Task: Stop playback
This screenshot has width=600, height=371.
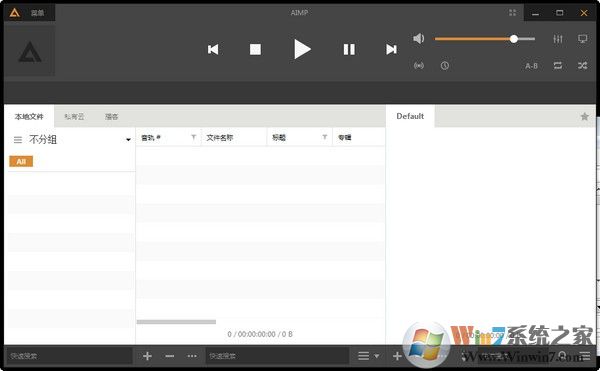Action: [x=255, y=49]
